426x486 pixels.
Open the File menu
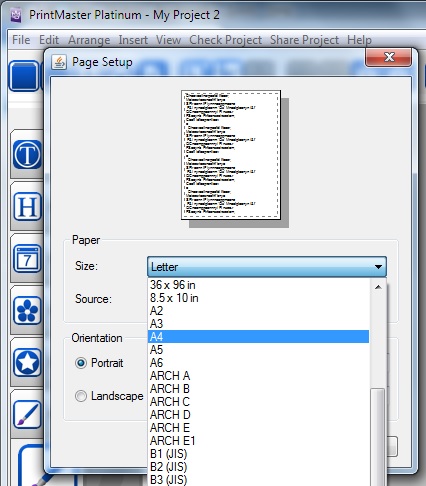(x=21, y=40)
